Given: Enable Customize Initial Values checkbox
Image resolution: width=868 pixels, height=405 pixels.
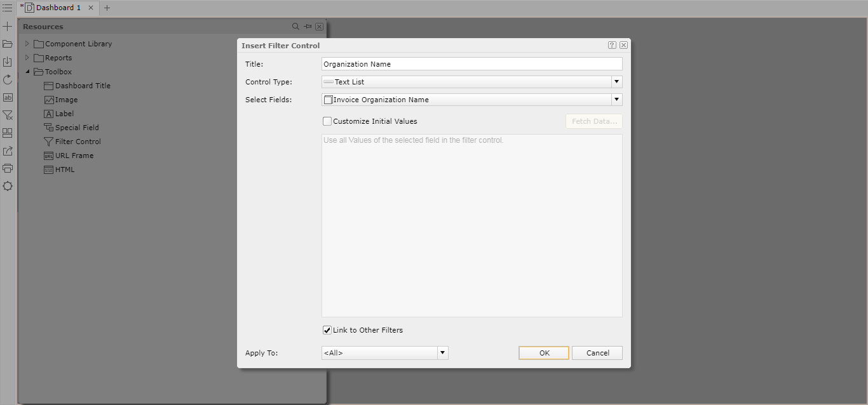Looking at the screenshot, I should pos(327,121).
